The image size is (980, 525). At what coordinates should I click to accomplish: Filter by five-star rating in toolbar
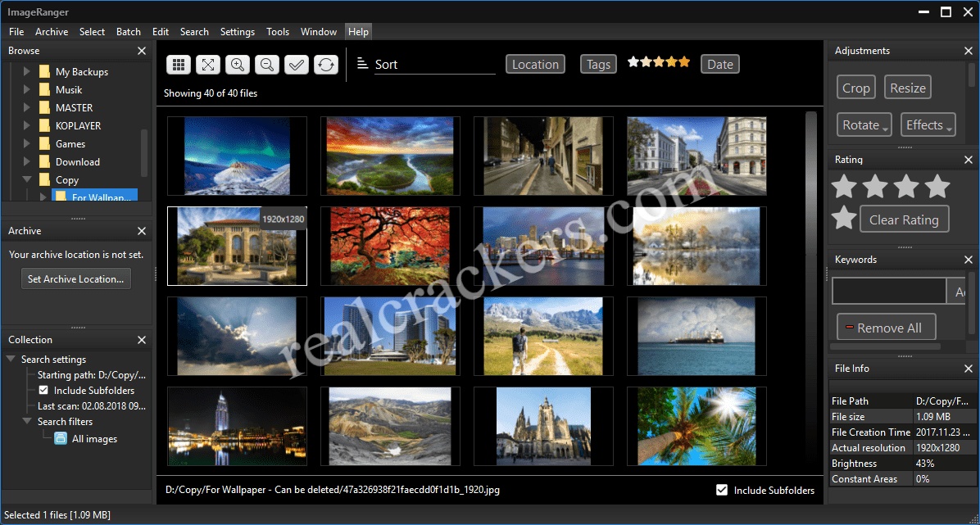(x=659, y=62)
